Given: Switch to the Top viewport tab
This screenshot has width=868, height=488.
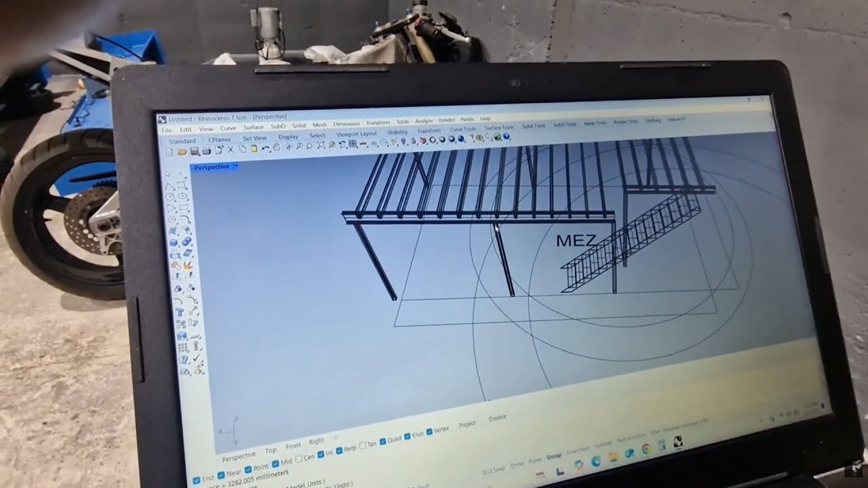Looking at the screenshot, I should coord(271,450).
